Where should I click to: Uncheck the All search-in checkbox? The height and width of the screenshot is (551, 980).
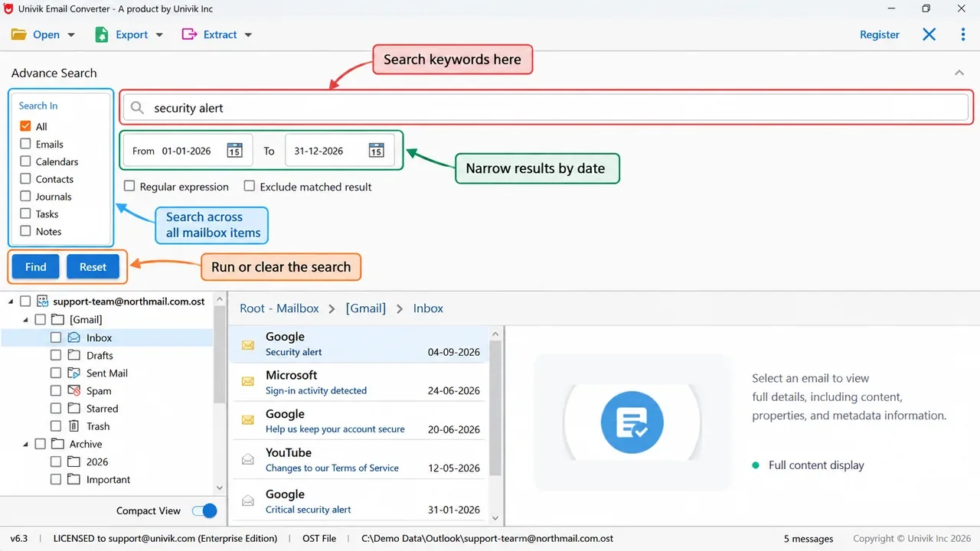click(25, 126)
